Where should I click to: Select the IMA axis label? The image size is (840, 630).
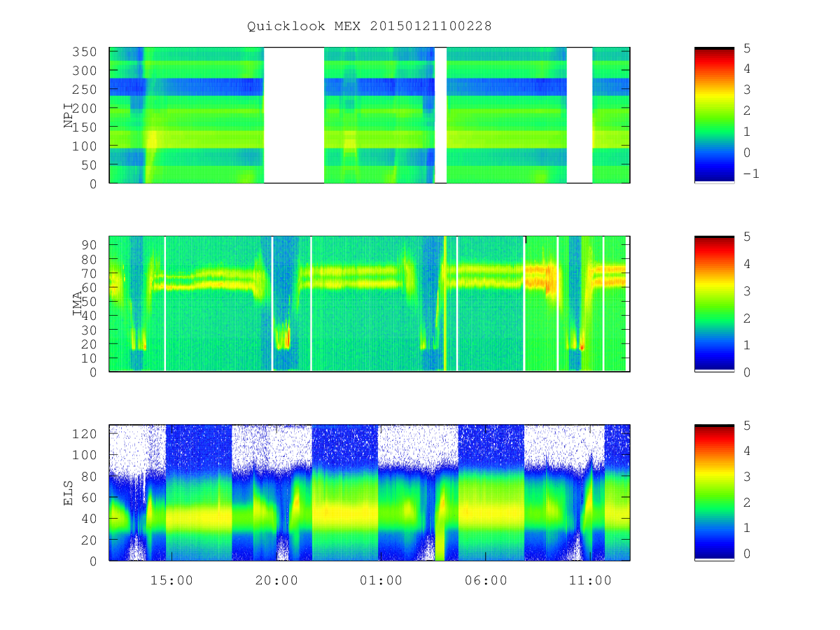pyautogui.click(x=78, y=304)
